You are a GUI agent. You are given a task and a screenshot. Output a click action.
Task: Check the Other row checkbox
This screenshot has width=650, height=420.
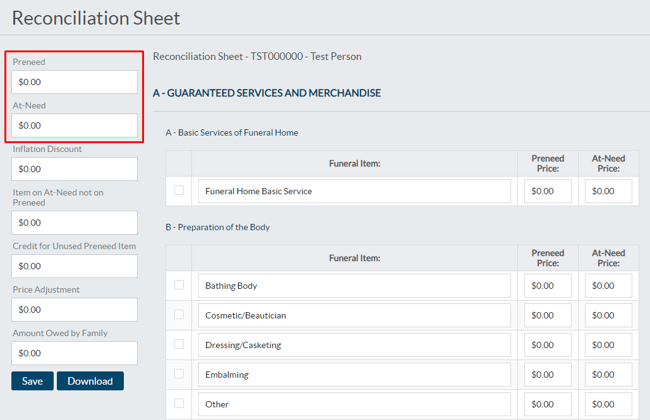tap(179, 403)
